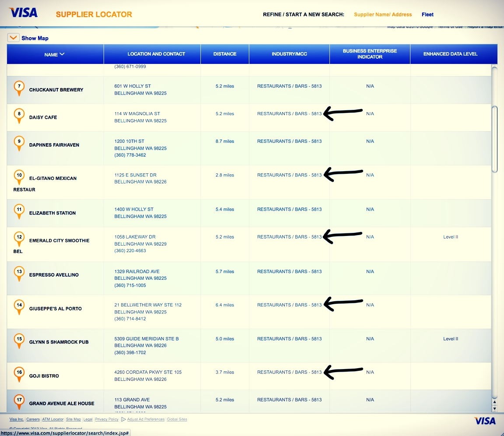Click map pin 14 for Giuseppe's Al Porto

click(x=19, y=307)
